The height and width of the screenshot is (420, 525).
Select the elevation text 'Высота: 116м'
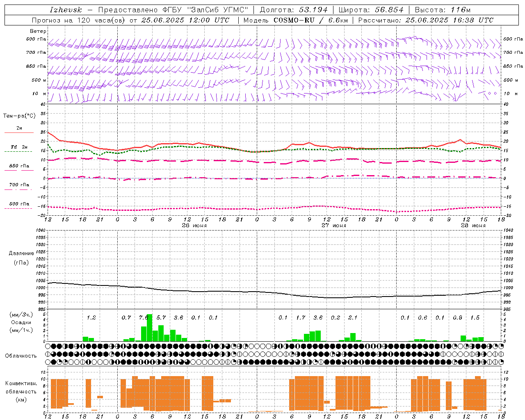pyautogui.click(x=443, y=10)
